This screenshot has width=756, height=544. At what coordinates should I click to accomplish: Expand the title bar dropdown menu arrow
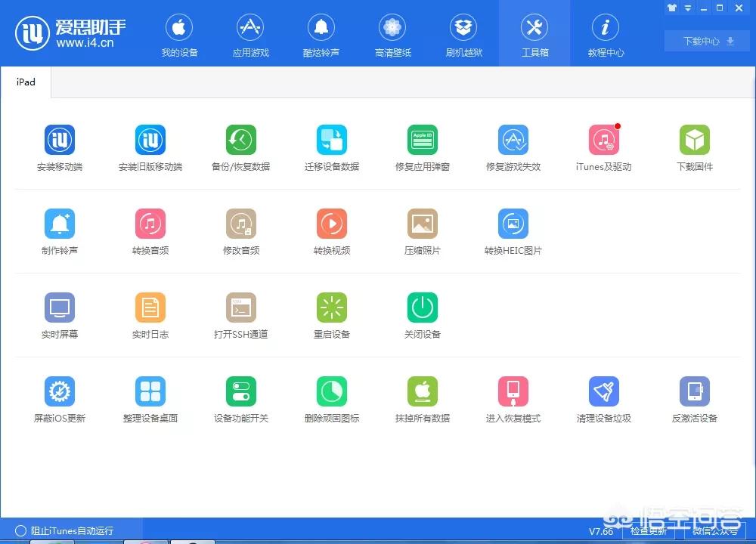(688, 8)
